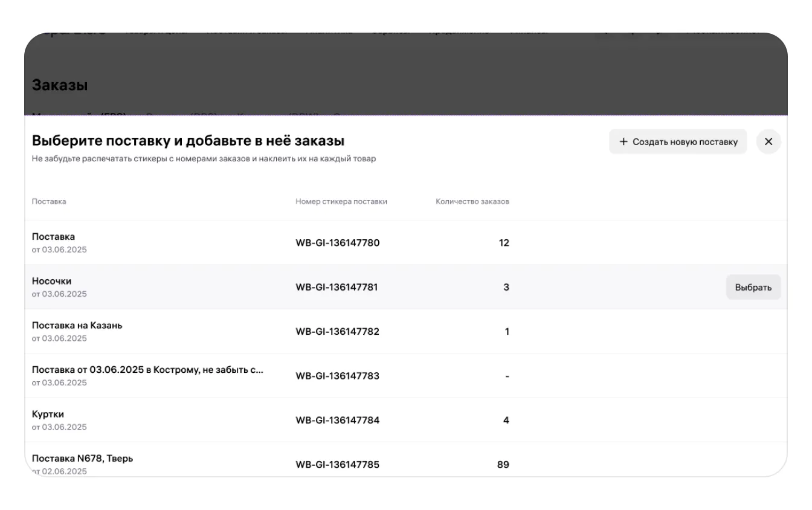
Task: Close the supply selection dialog
Action: (768, 142)
